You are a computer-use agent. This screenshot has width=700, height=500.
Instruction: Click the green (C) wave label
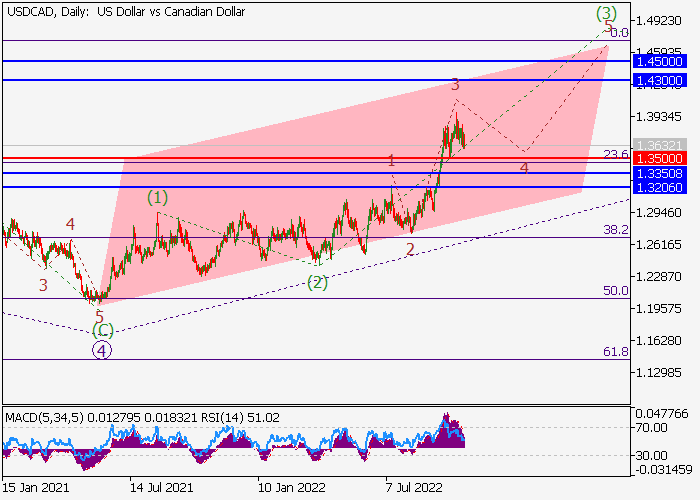tap(103, 330)
